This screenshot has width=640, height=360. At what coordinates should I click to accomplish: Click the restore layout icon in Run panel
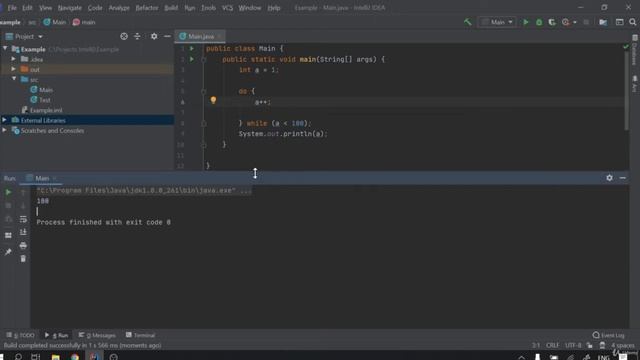click(x=8, y=235)
